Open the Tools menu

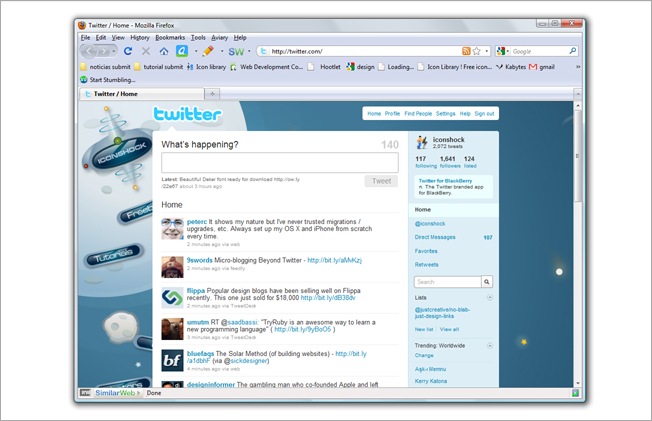click(198, 37)
